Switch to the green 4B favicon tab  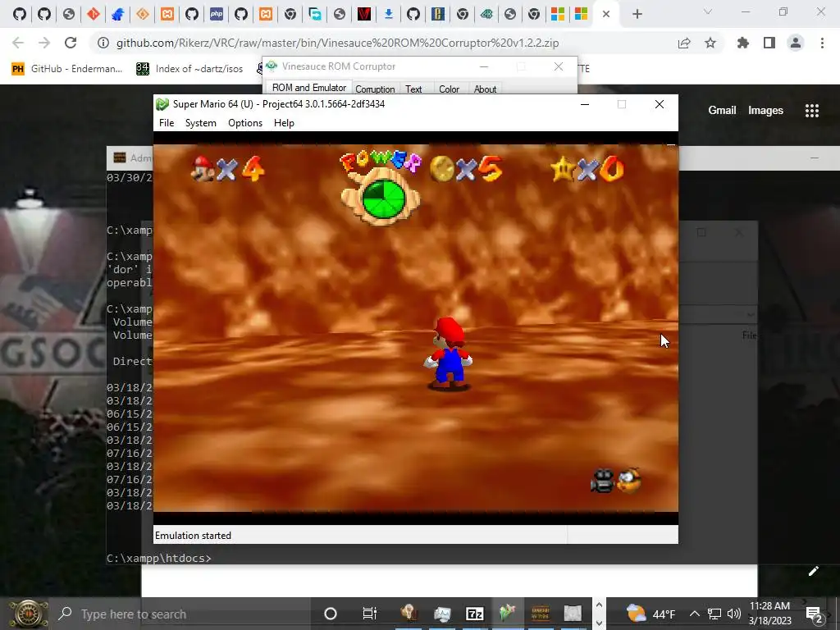[x=486, y=14]
